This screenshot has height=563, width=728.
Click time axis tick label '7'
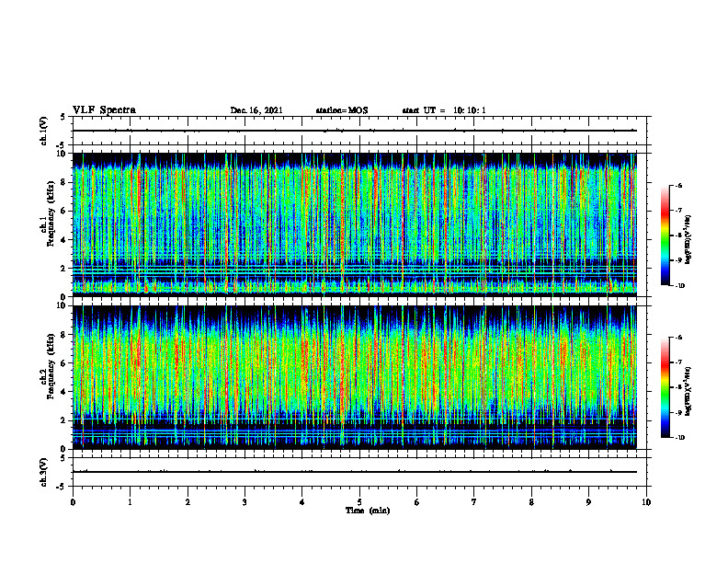474,502
